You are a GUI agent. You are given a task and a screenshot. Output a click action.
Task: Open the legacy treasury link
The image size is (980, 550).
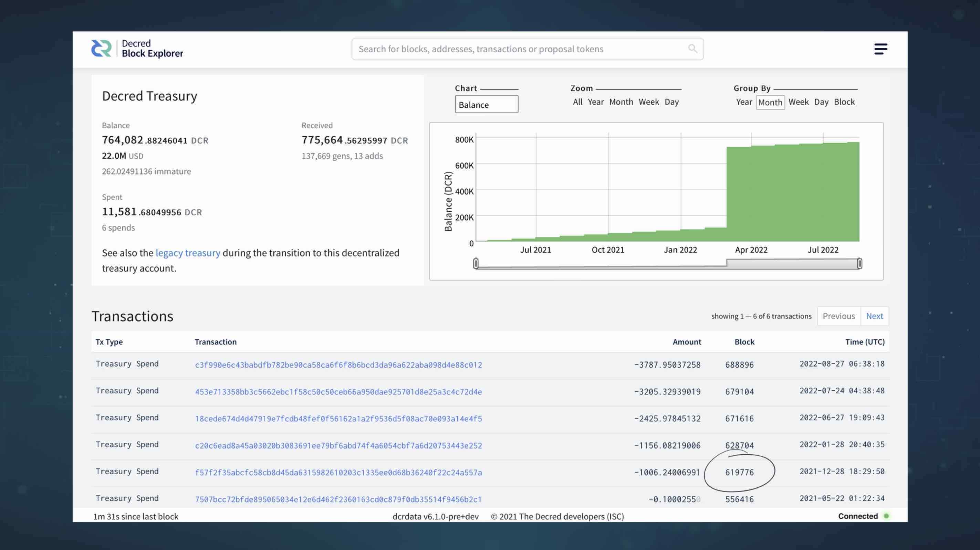[188, 253]
